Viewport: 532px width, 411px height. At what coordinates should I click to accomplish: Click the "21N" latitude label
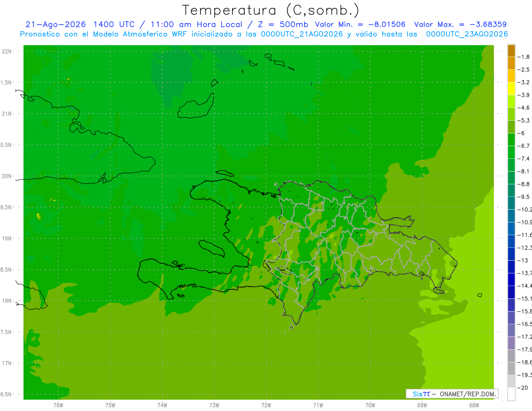(7, 114)
